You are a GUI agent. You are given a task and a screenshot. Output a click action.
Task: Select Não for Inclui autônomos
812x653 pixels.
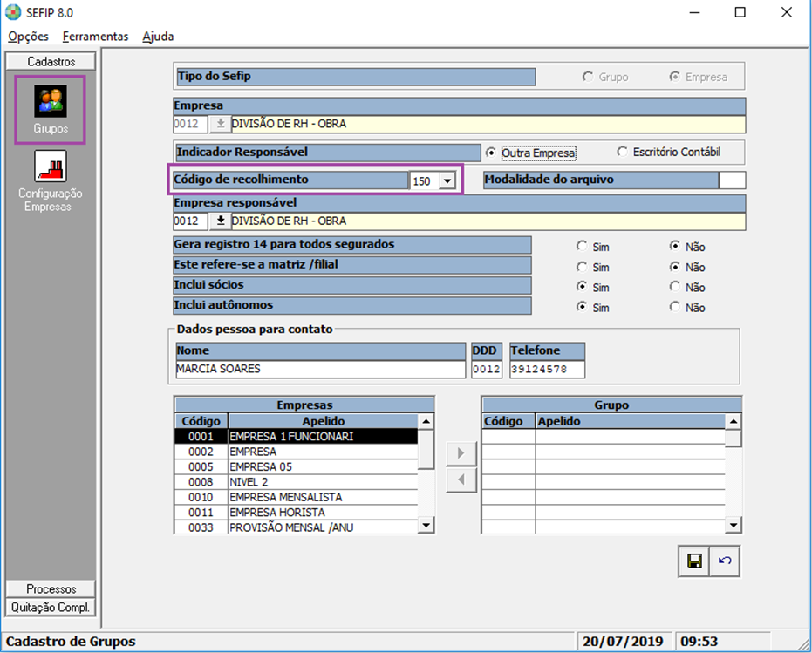tap(675, 307)
